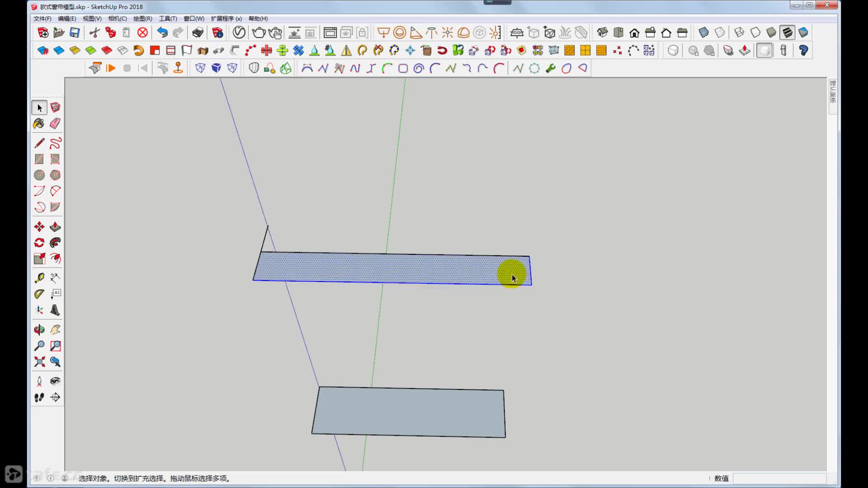Undo the last action
868x488 pixels.
click(x=162, y=33)
